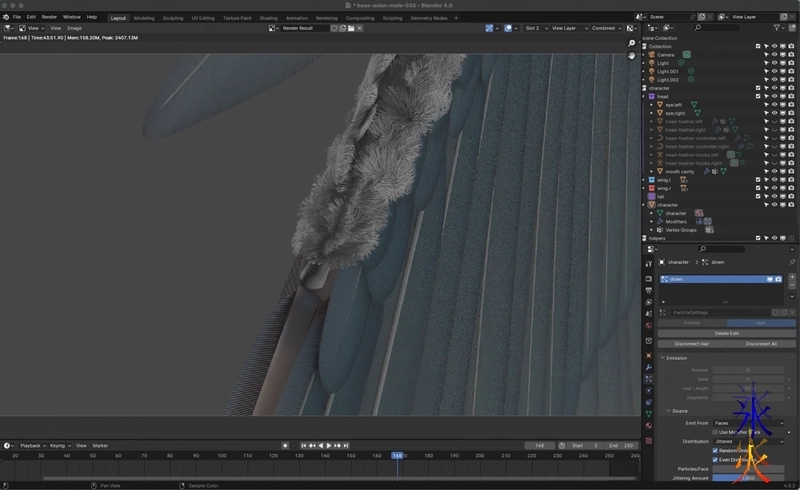This screenshot has width=800, height=490.
Task: Collapse the head collection in outliner
Action: [x=644, y=96]
